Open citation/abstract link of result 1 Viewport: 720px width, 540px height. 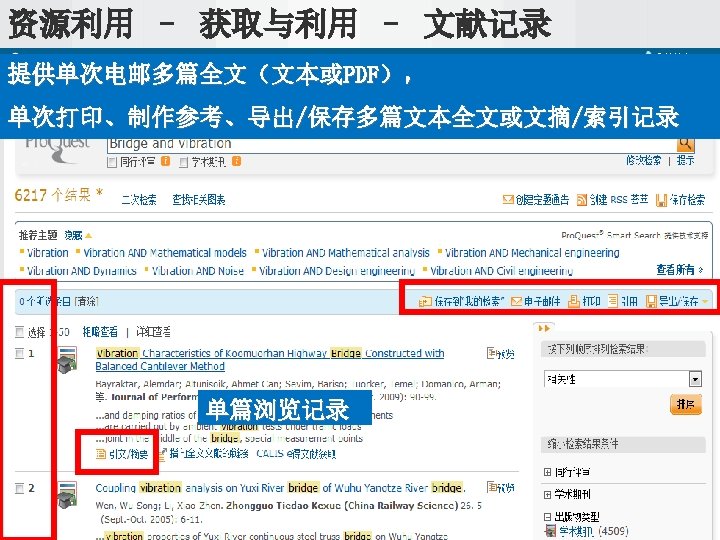click(122, 454)
